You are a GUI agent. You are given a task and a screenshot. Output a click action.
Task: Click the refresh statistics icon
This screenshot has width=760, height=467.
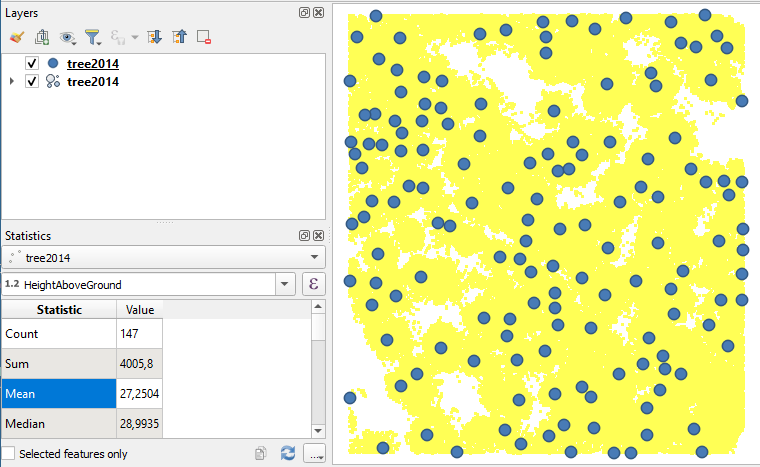pos(288,453)
